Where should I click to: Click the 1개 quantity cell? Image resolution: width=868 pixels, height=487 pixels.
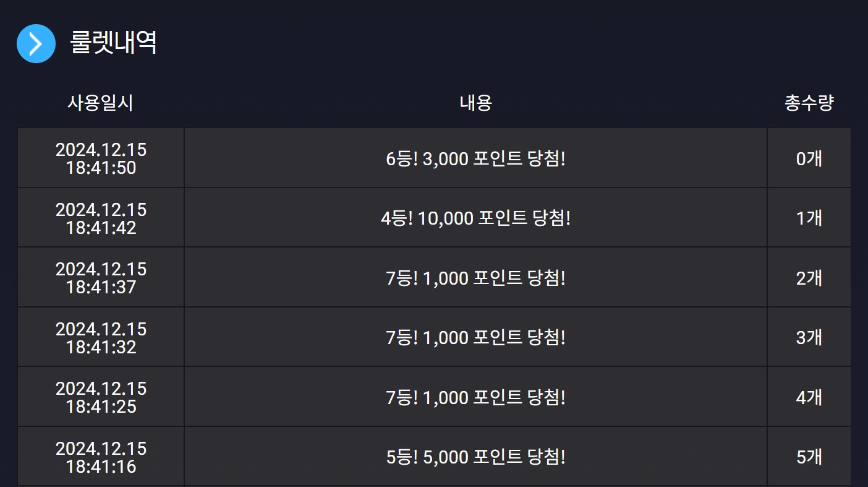[809, 218]
